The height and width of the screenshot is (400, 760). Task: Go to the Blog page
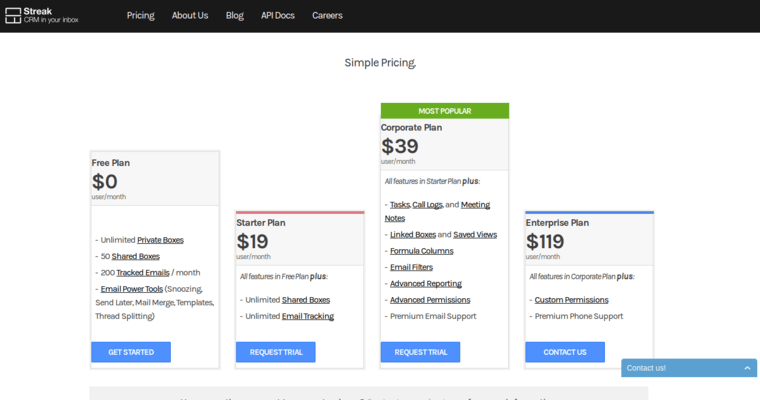point(235,16)
